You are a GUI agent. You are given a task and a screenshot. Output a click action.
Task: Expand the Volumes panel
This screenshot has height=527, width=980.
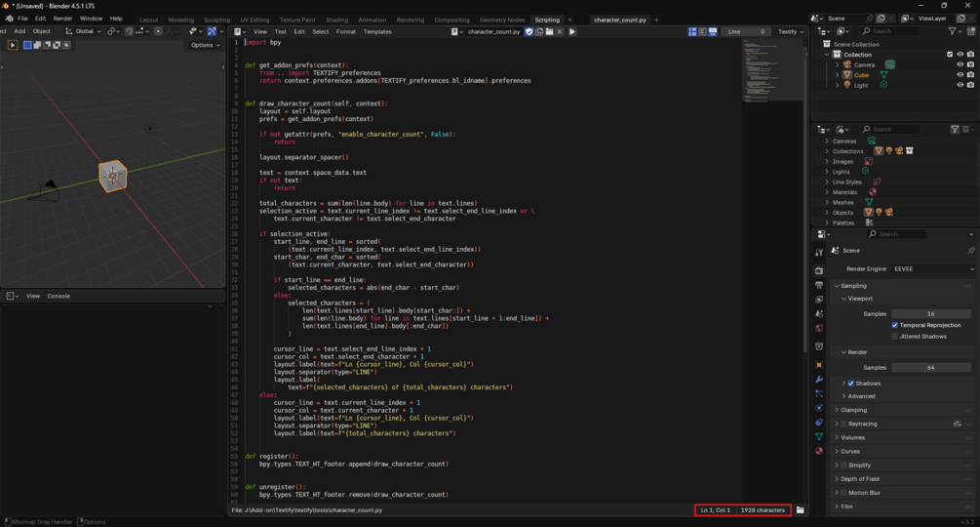(x=852, y=437)
